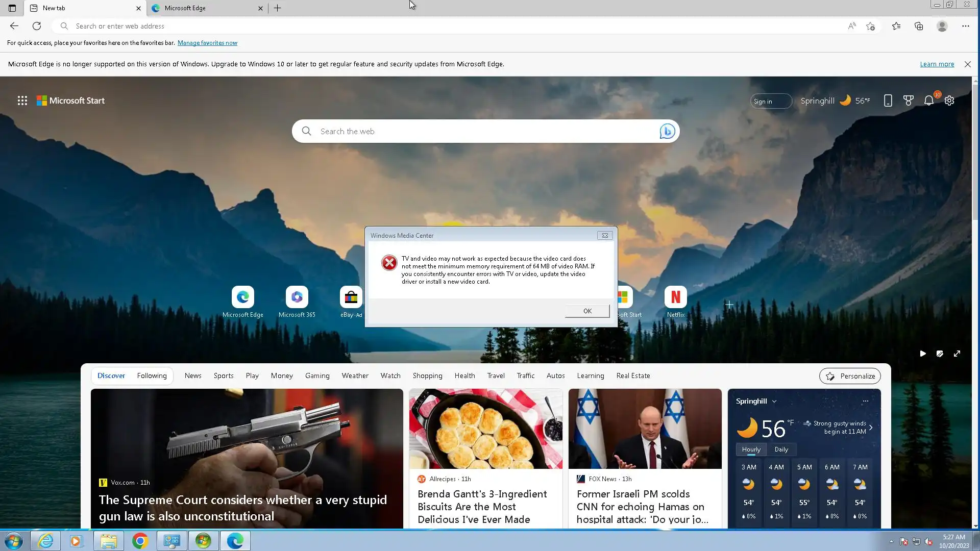Open Google Chrome from the taskbar
Screen dimensions: 980x551
coord(140,541)
